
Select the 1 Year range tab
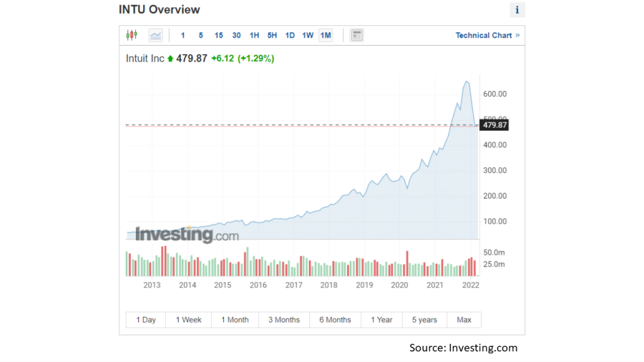[382, 320]
